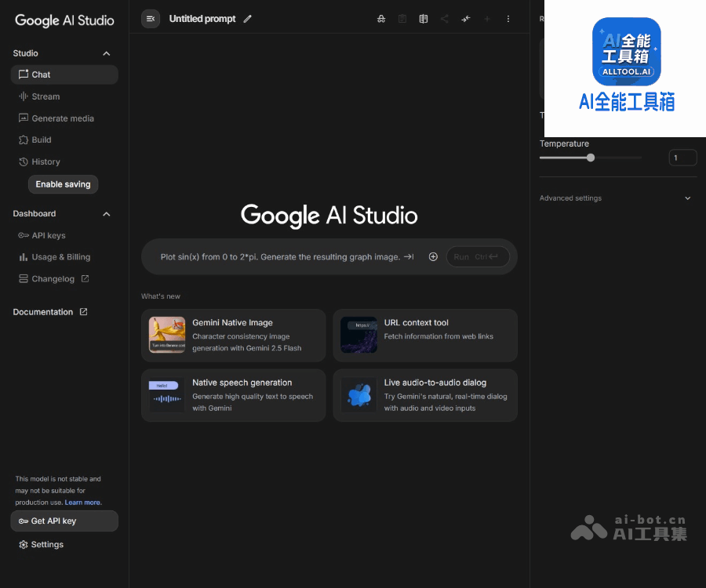Viewport: 706px width, 588px height.
Task: Click the tab-insert arrow after prompt text
Action: point(409,257)
